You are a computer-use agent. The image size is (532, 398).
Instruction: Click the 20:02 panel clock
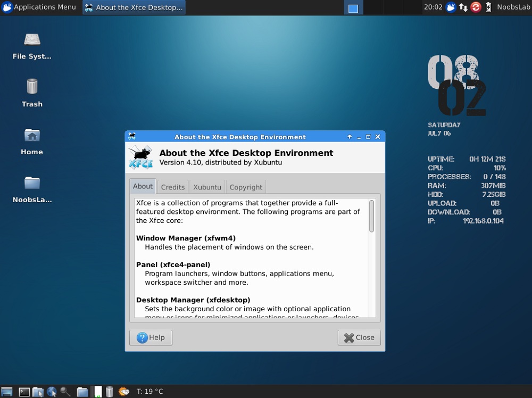pos(433,7)
